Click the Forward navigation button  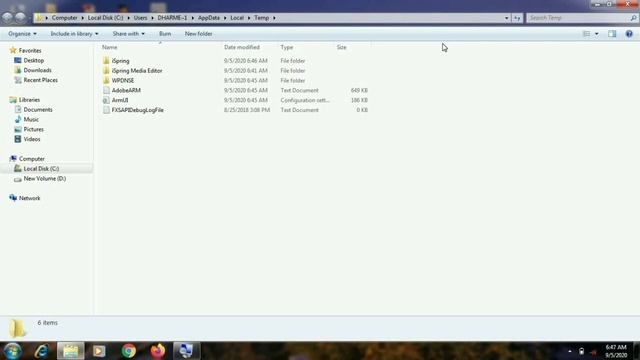[x=20, y=18]
